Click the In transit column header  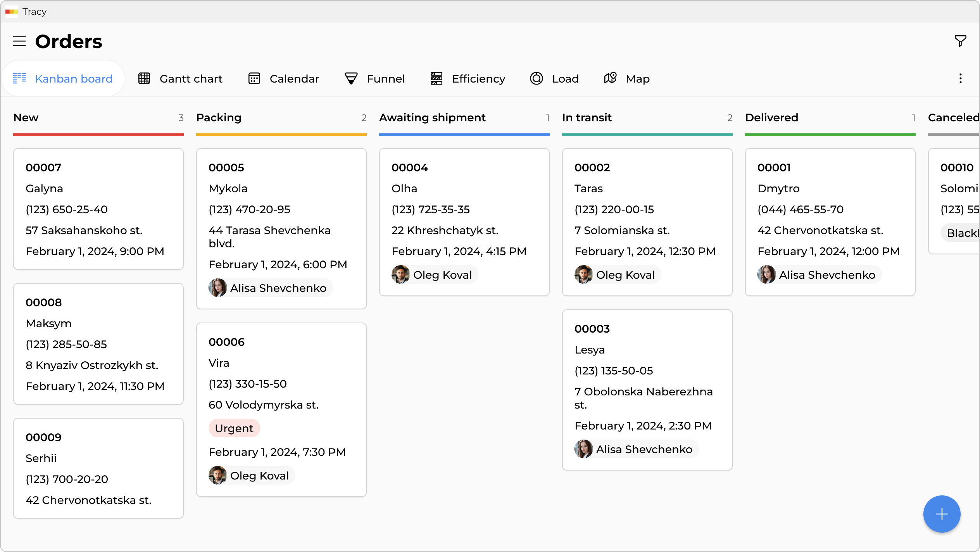pyautogui.click(x=587, y=118)
